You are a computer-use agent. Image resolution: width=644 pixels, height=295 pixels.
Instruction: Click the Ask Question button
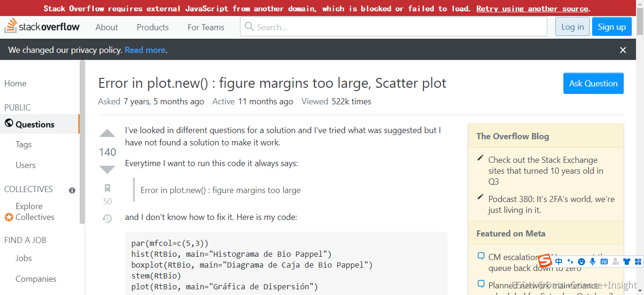[x=593, y=83]
